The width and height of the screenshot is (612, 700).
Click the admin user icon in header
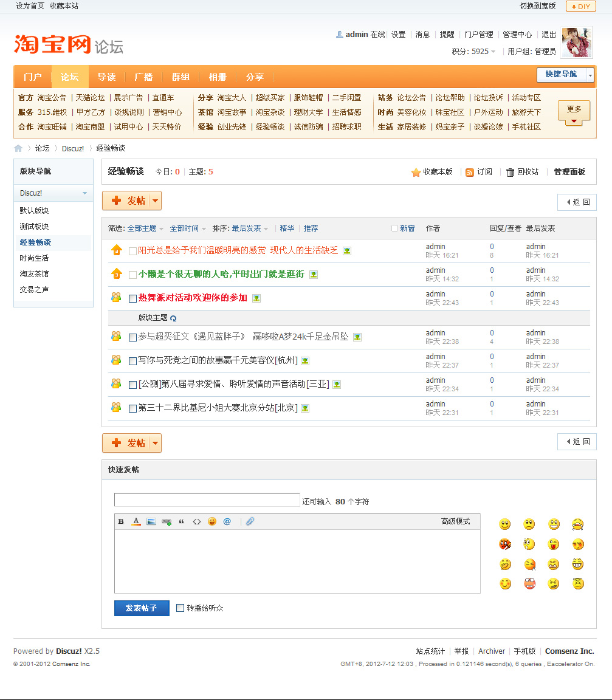click(x=340, y=35)
